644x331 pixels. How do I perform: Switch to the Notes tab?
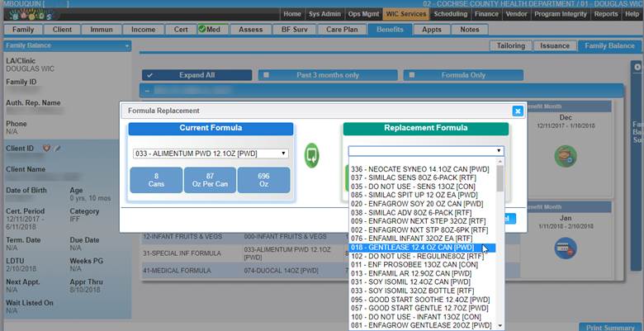pyautogui.click(x=470, y=30)
